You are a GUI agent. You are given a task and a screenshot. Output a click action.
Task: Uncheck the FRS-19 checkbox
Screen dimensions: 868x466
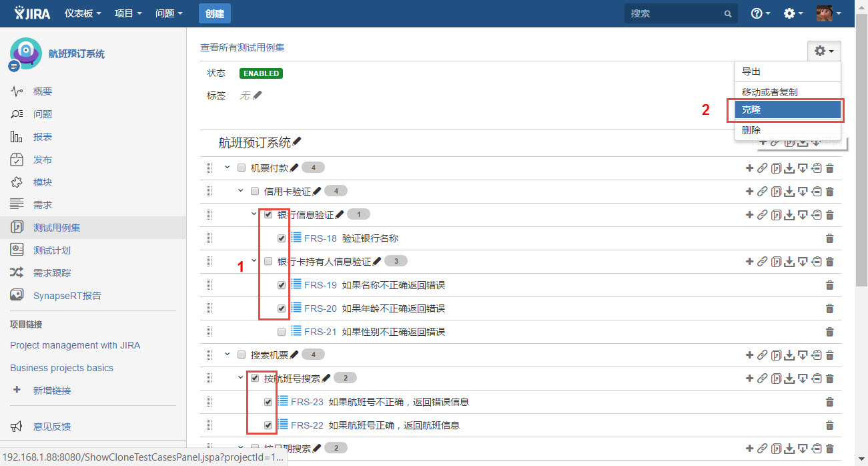pyautogui.click(x=282, y=285)
